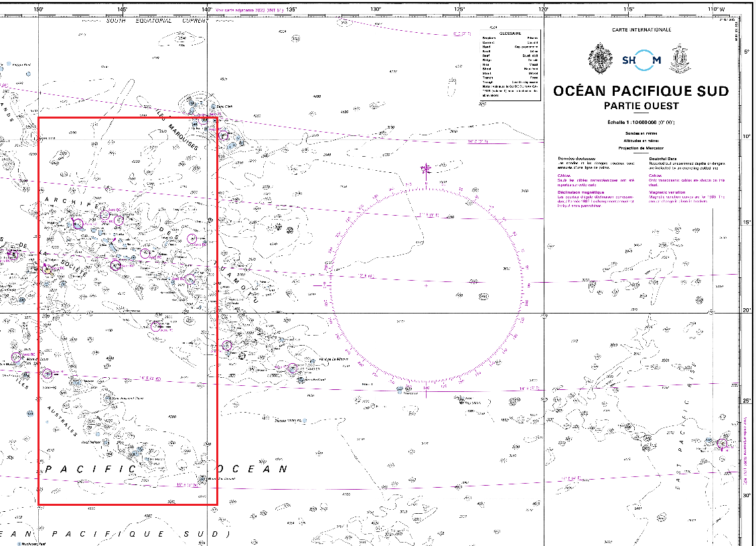Image resolution: width=756 pixels, height=546 pixels.
Task: Click the PARTIE OUEST subtitle
Action: (641, 106)
